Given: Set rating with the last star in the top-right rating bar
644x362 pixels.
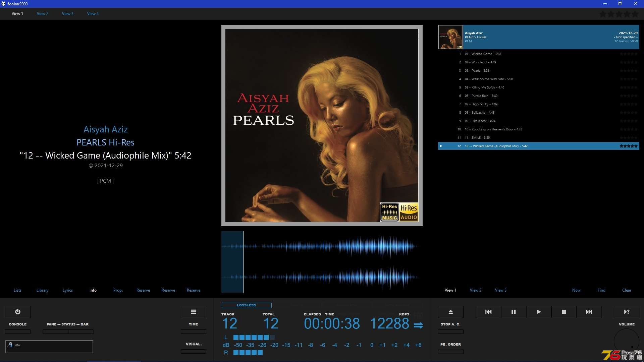Looking at the screenshot, I should pyautogui.click(x=635, y=14).
